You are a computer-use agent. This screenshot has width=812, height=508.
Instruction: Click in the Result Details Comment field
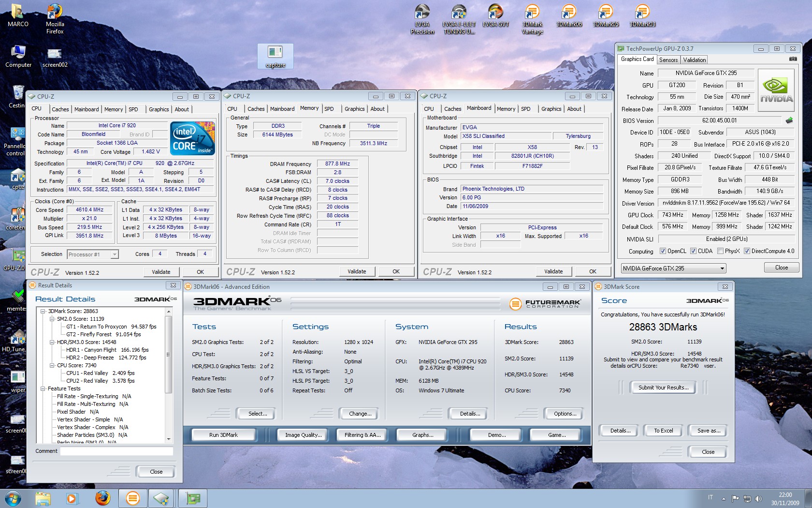(116, 451)
